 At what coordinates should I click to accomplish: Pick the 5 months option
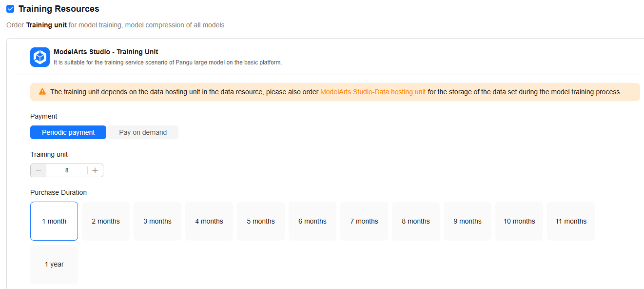261,221
